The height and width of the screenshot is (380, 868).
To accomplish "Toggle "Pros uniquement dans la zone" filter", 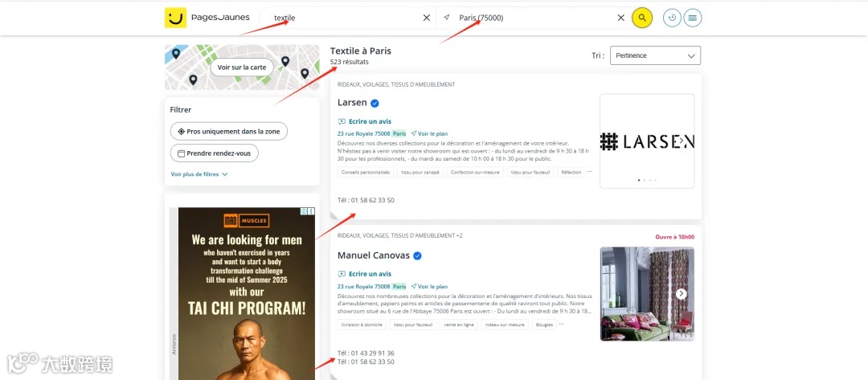I will coord(228,132).
